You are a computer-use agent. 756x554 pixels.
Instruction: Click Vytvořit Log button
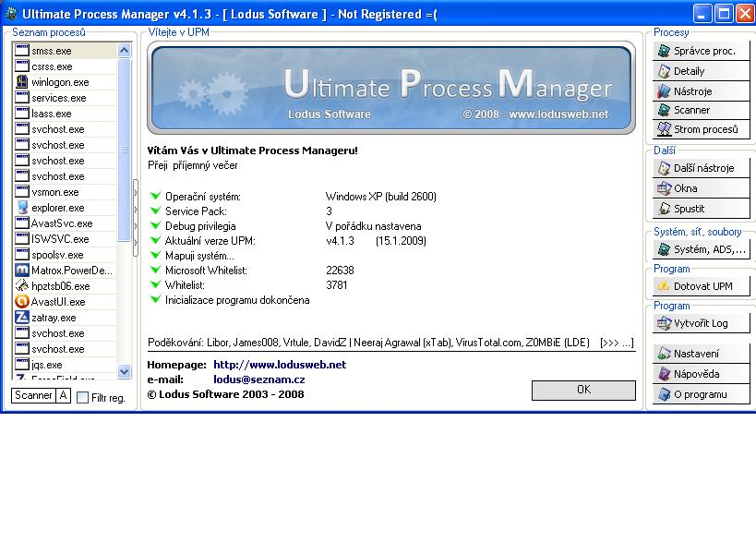(x=702, y=323)
